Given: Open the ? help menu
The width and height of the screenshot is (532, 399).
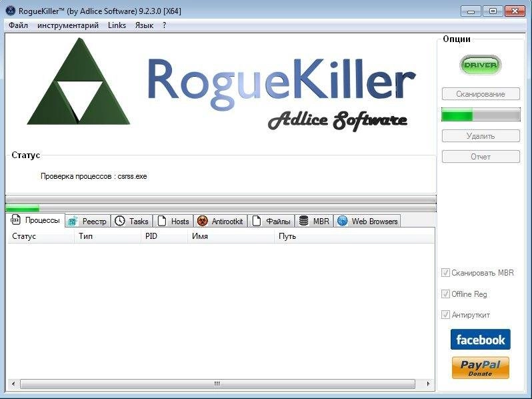Looking at the screenshot, I should (164, 25).
